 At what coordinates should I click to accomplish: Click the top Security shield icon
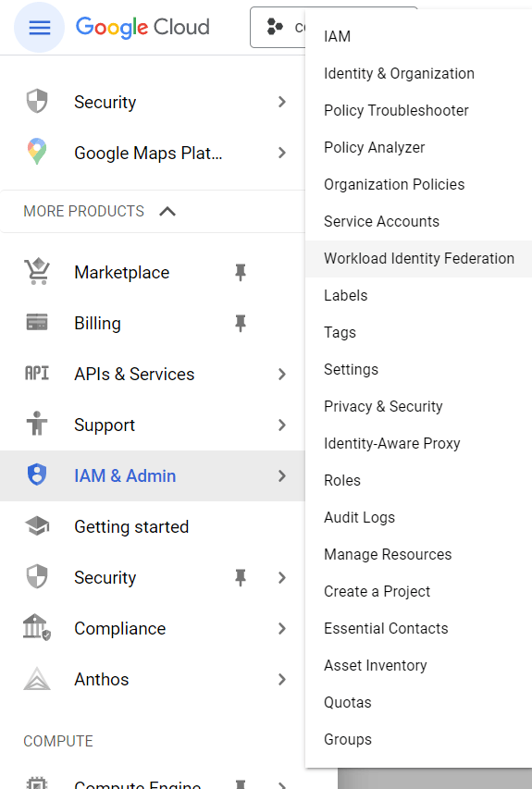click(x=37, y=102)
